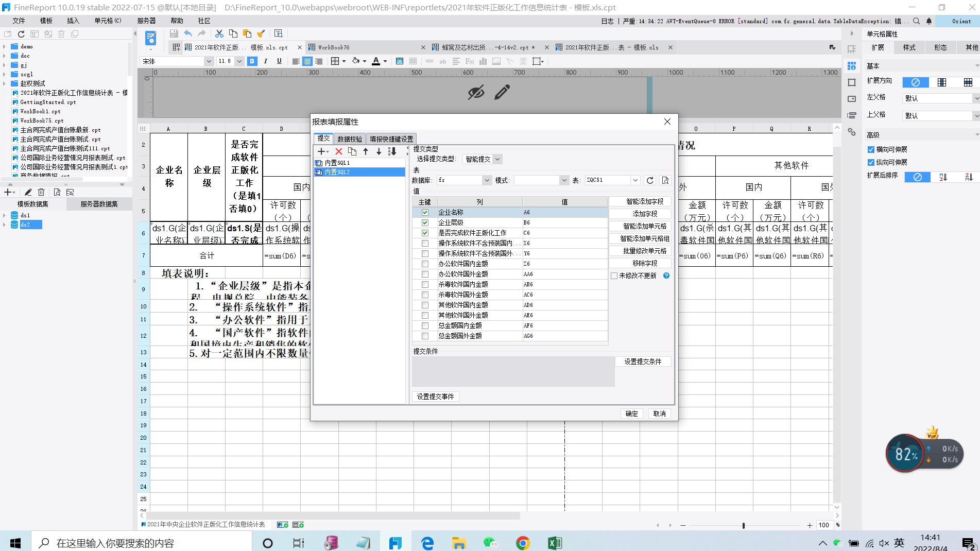Move selected submit item up
This screenshot has height=551, width=980.
(366, 151)
